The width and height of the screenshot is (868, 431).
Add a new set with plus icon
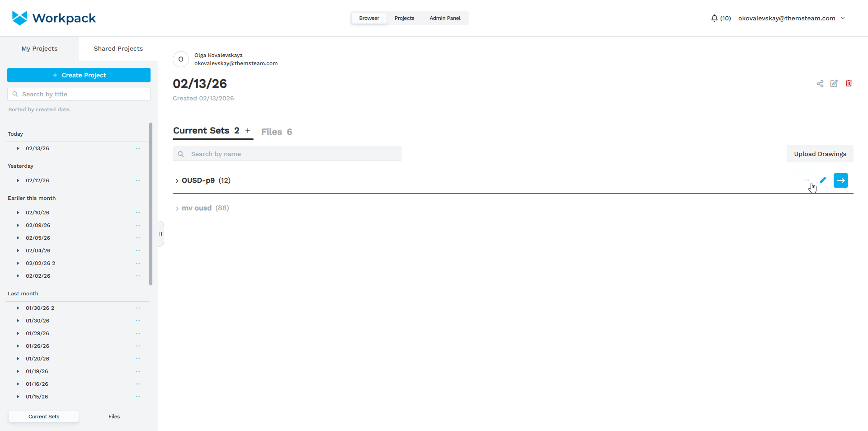(x=248, y=131)
